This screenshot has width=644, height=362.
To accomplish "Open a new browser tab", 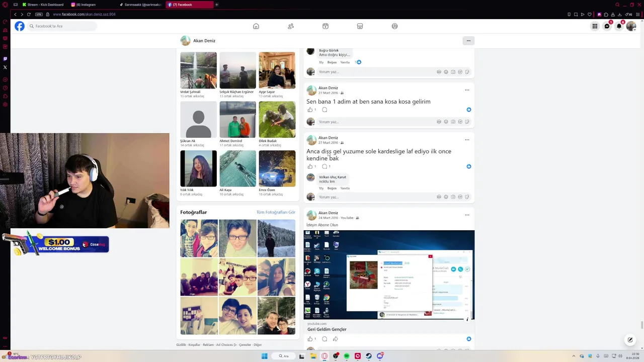I will coord(217,5).
